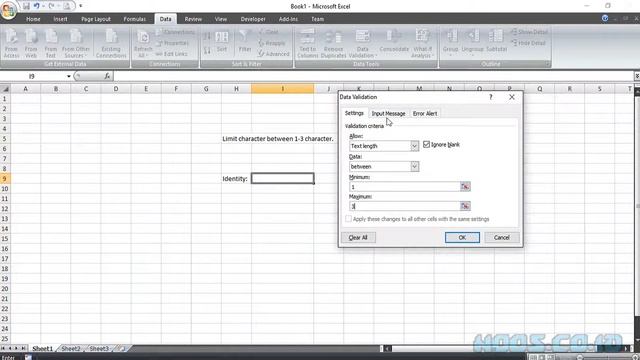The height and width of the screenshot is (360, 640).
Task: Click Show Detail in Outline group
Action: [x=529, y=32]
